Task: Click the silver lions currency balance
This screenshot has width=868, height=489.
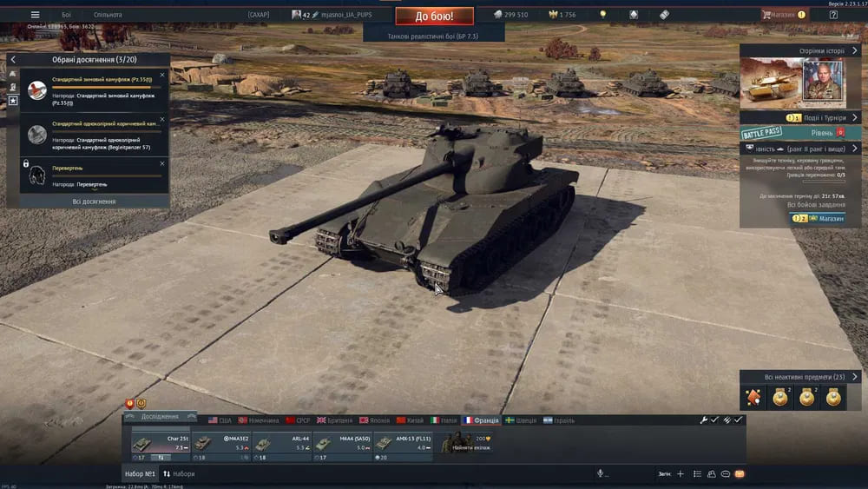Action: click(x=510, y=15)
